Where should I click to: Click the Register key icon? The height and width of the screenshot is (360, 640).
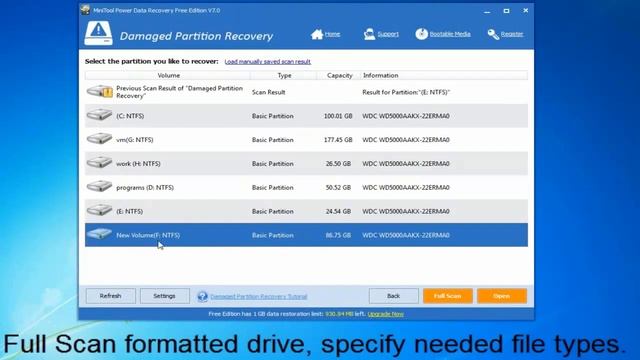(x=493, y=34)
